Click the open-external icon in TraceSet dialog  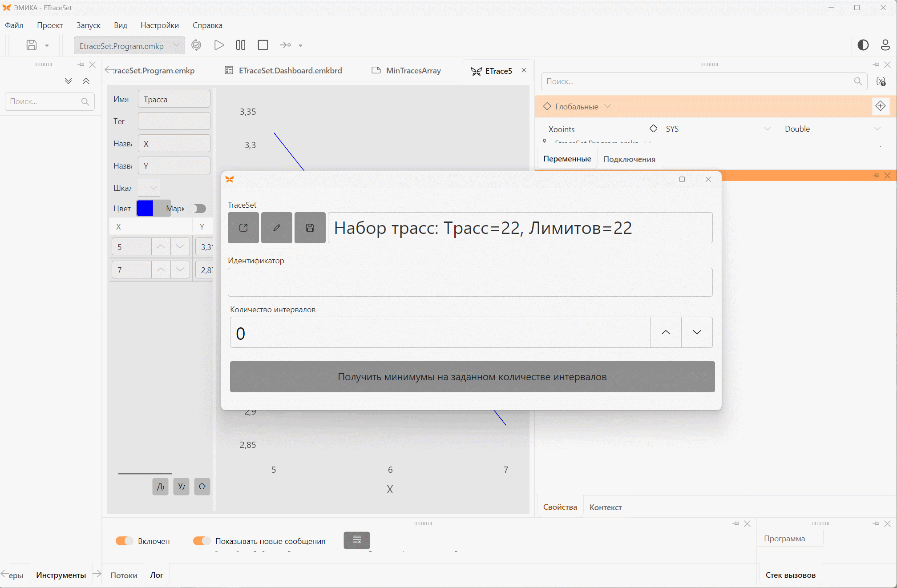click(x=243, y=228)
